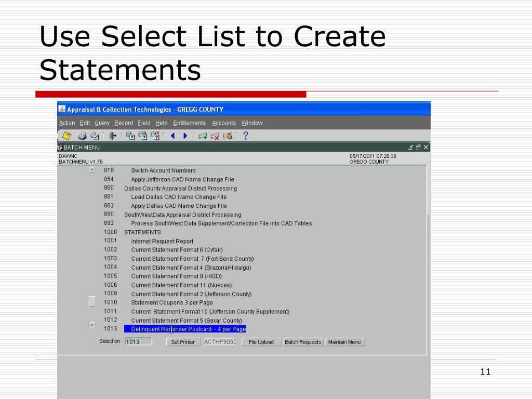
Task: Open the Edit menu
Action: click(85, 123)
